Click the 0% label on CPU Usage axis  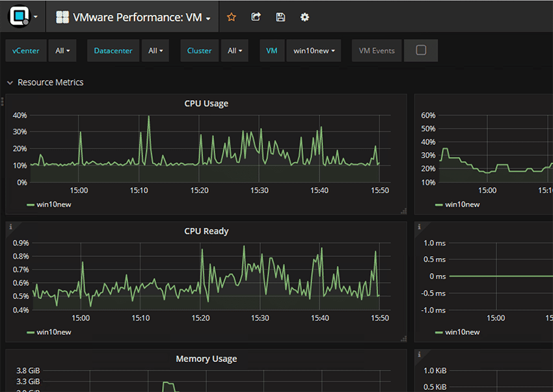tap(22, 182)
